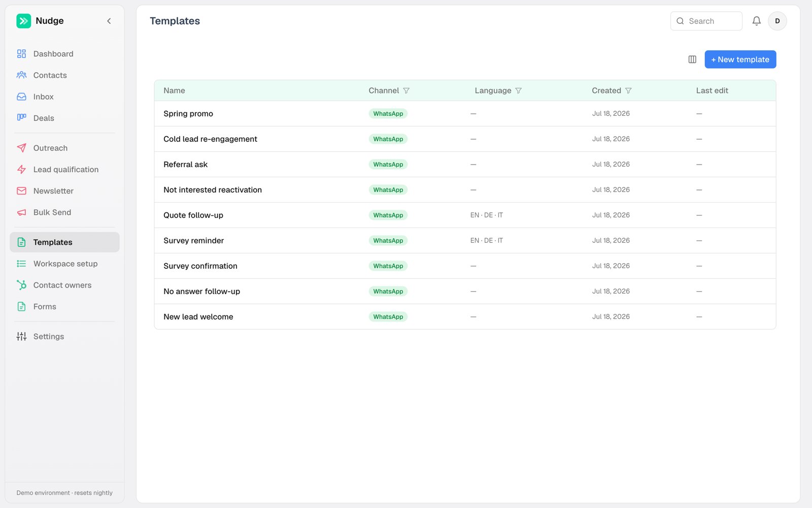Click the Name column header
This screenshot has width=812, height=508.
[174, 90]
